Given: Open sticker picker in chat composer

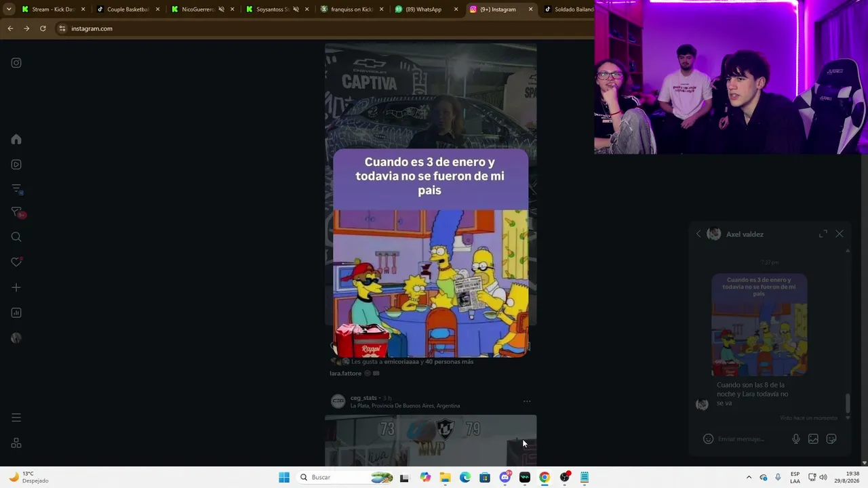Looking at the screenshot, I should click(x=831, y=439).
